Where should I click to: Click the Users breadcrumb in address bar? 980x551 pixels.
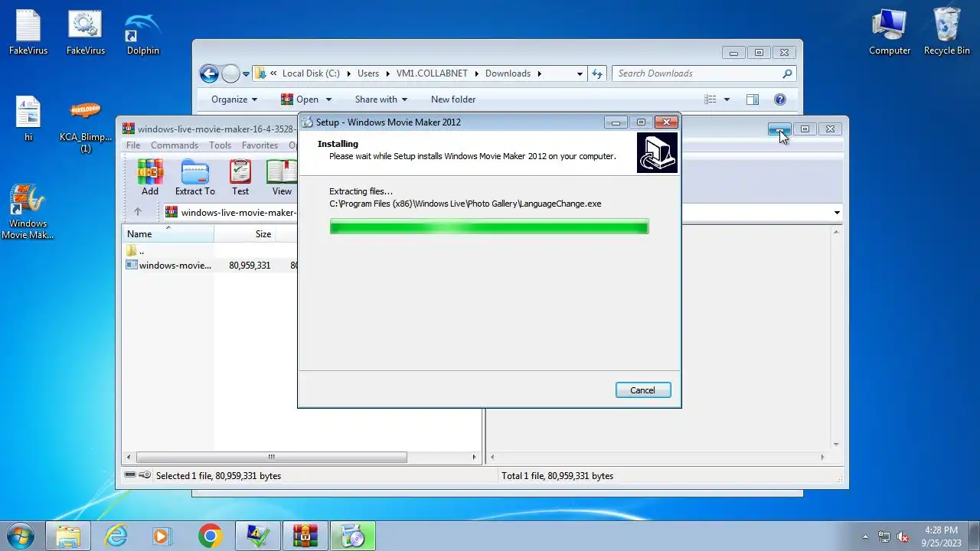[x=368, y=73]
